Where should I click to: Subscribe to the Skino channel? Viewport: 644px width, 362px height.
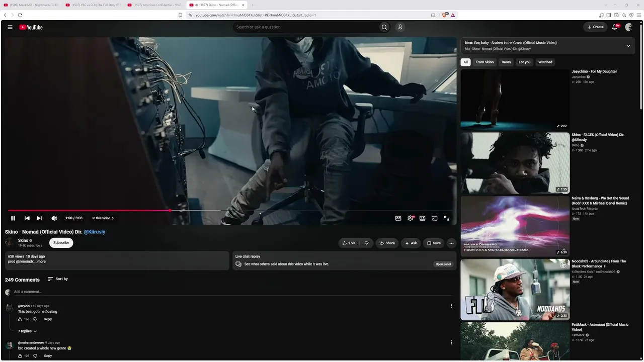coord(61,243)
